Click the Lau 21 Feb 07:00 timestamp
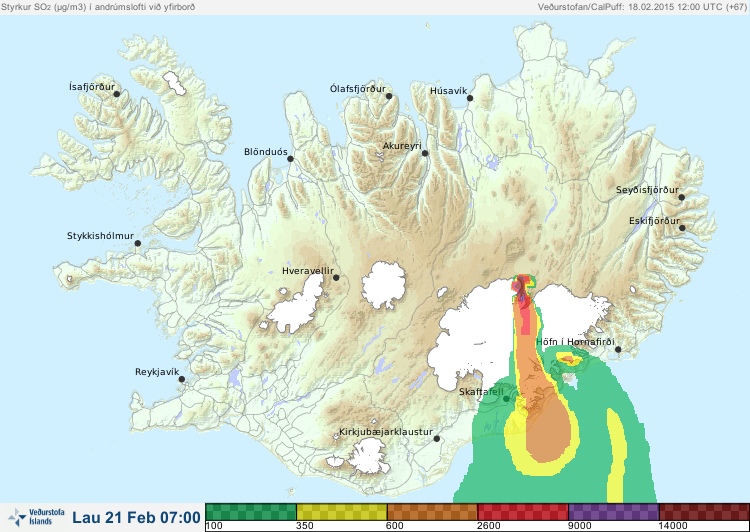The image size is (750, 532). coord(136,518)
